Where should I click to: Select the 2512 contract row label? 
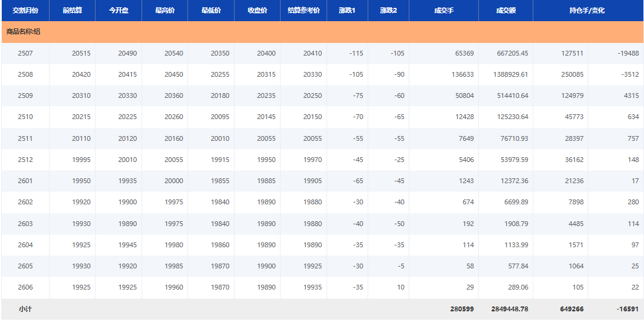point(25,160)
